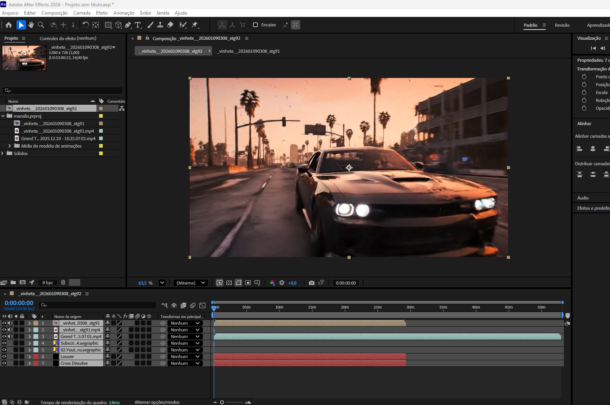The image size is (610, 405).
Task: Click the 8 bpc color depth button
Action: click(48, 283)
